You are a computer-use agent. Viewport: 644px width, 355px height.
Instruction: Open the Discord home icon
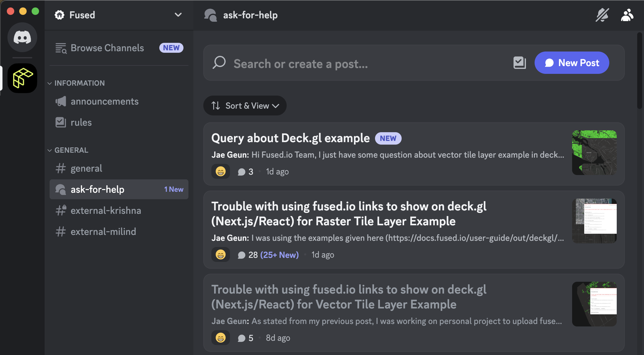[x=22, y=37]
